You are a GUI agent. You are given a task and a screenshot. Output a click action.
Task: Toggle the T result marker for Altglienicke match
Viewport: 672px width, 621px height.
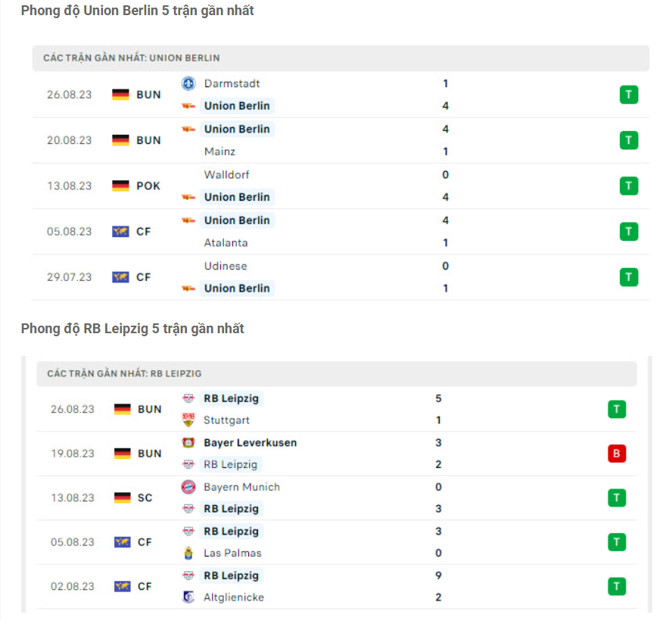(x=617, y=586)
